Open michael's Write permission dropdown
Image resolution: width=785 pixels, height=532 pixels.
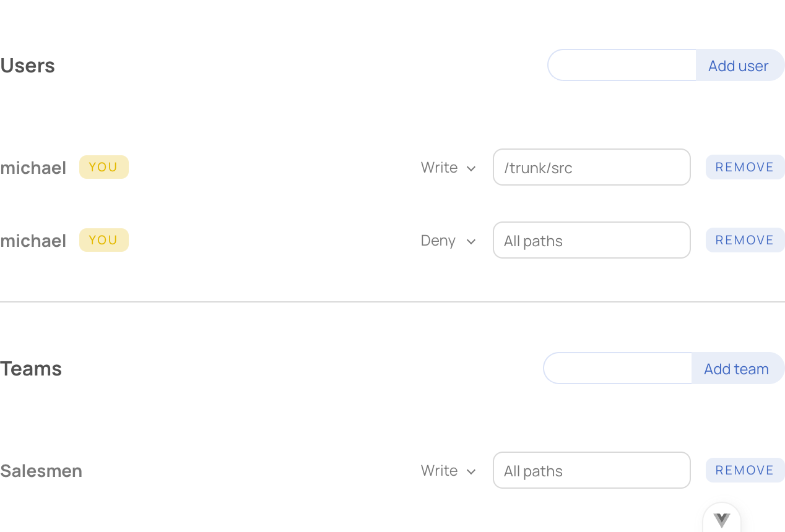pos(448,168)
